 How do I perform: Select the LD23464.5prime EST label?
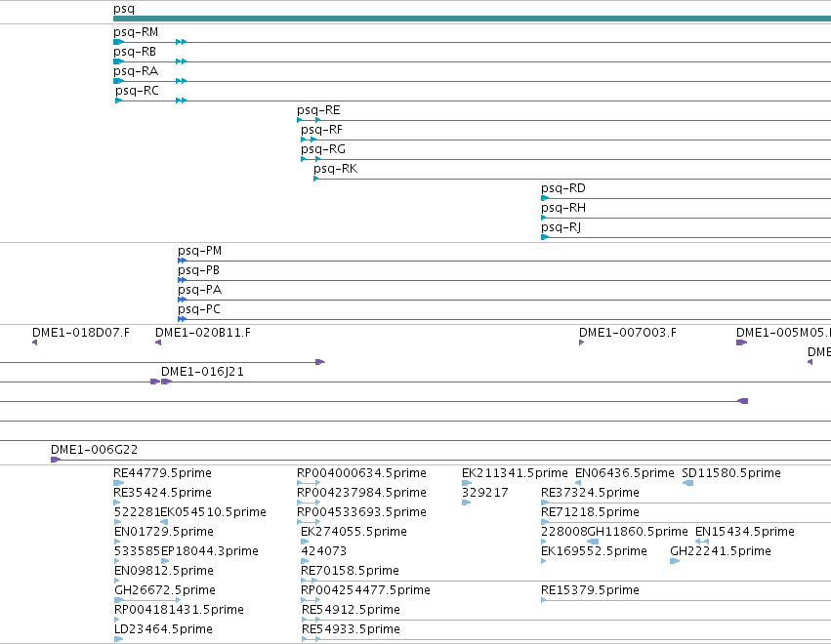coord(163,629)
